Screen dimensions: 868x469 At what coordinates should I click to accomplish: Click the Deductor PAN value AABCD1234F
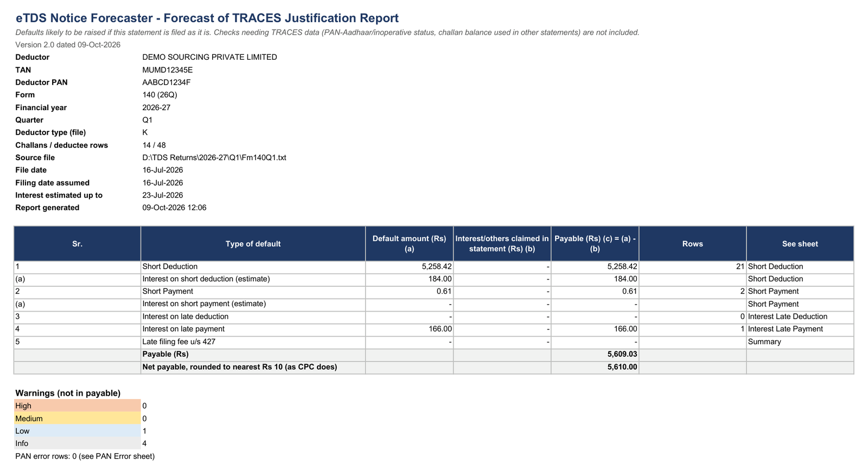[x=167, y=83]
